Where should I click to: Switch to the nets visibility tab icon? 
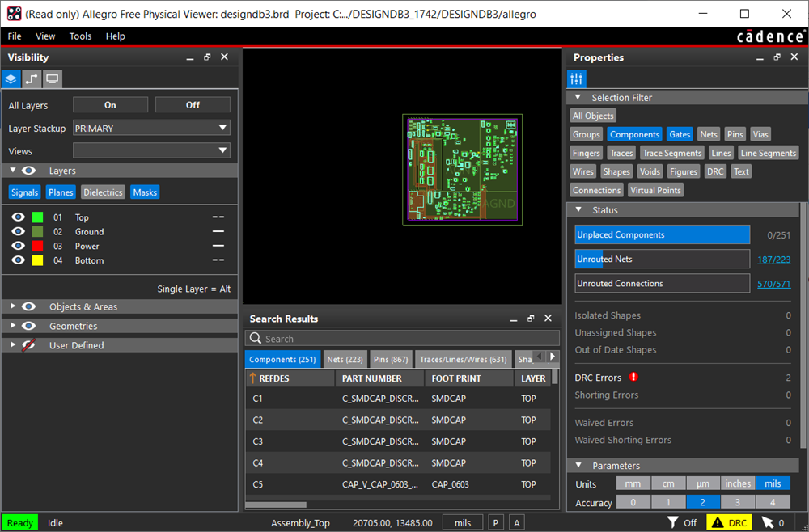tap(32, 79)
